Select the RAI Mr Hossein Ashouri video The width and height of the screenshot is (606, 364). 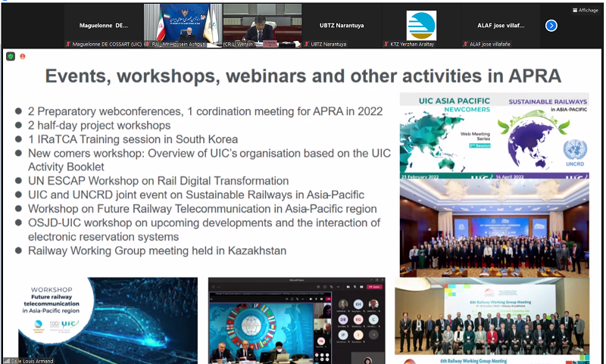183,23
